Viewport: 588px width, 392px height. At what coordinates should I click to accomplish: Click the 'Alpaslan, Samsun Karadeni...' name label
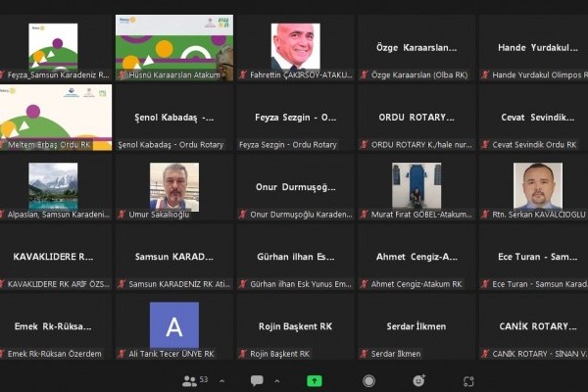(59, 215)
